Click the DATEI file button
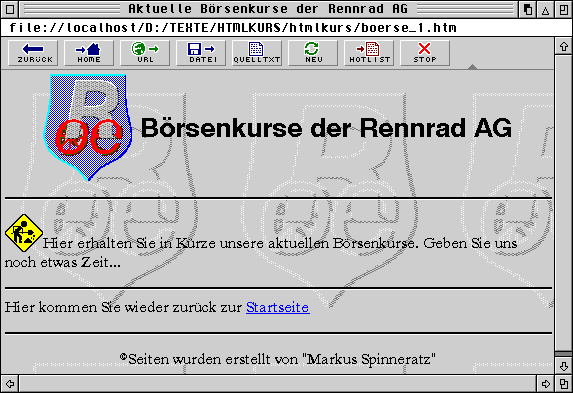 pyautogui.click(x=201, y=53)
